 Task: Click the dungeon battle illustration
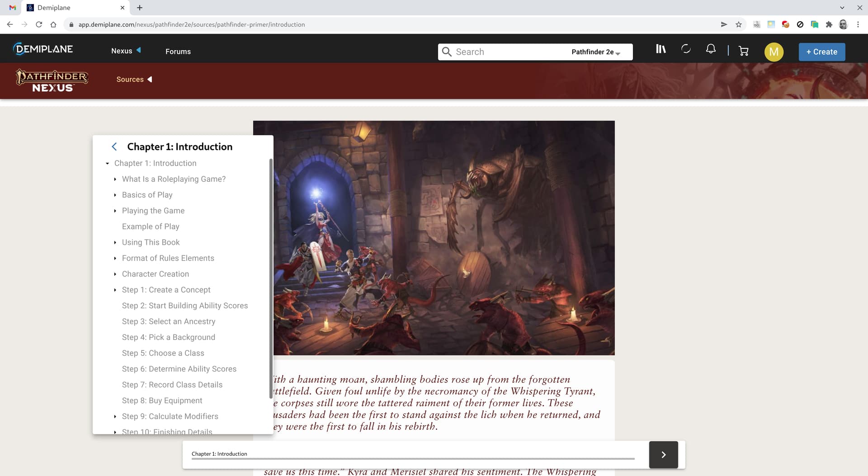coord(434,238)
